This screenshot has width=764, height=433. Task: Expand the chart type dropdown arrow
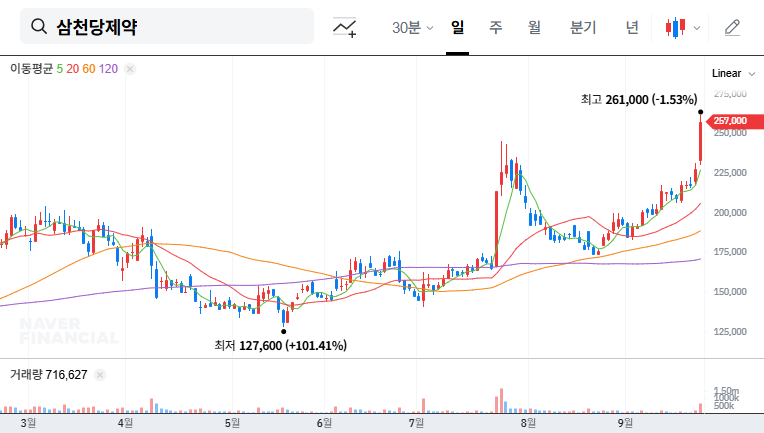coord(697,28)
